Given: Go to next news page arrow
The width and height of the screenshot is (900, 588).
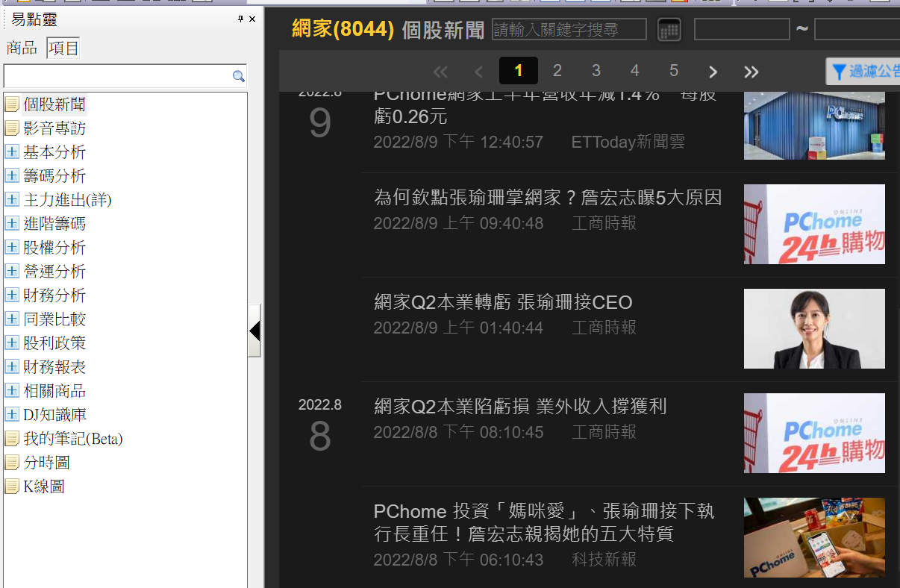Looking at the screenshot, I should pos(713,72).
